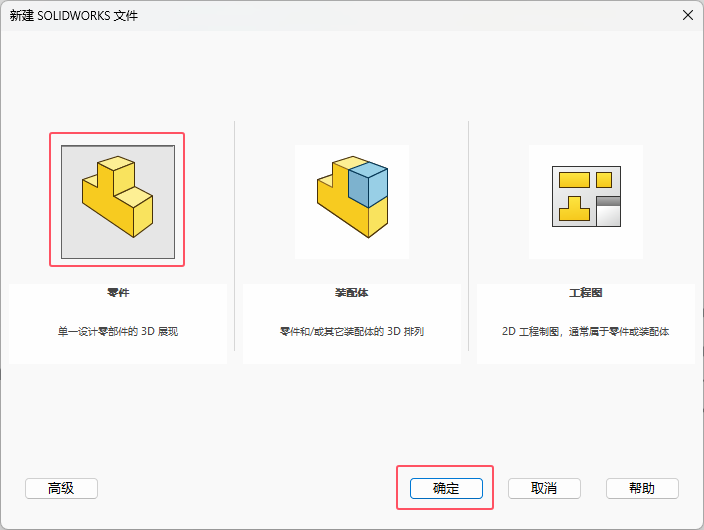704x530 pixels.
Task: Click description 2D 工程制图，通常属于零件或装配体
Action: coord(586,331)
